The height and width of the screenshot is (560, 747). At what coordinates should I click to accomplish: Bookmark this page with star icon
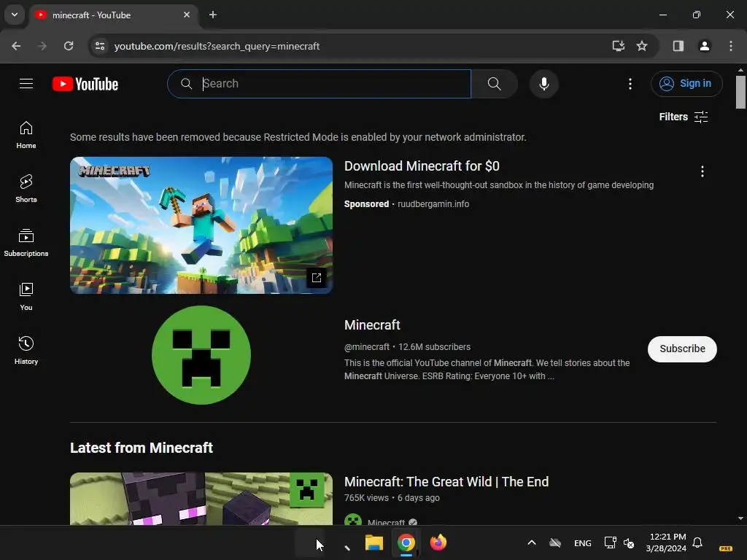(642, 46)
